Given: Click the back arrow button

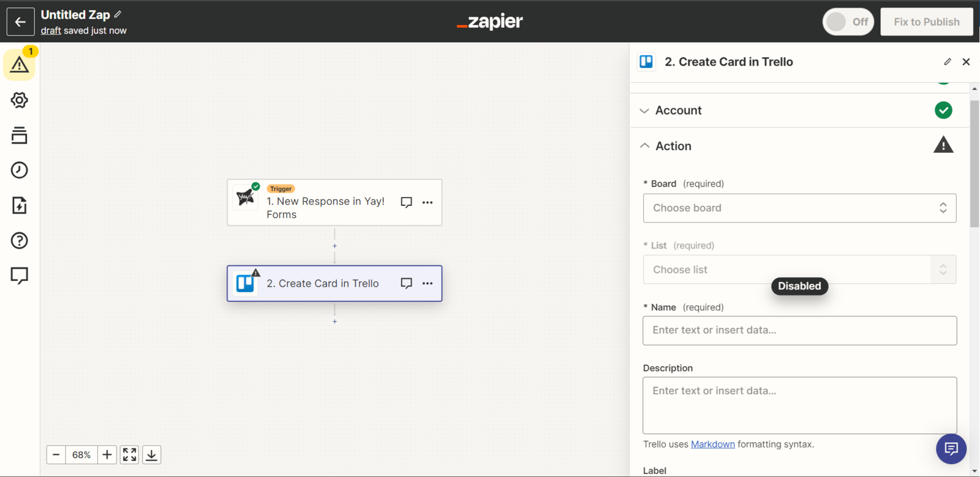Looking at the screenshot, I should click(x=20, y=22).
